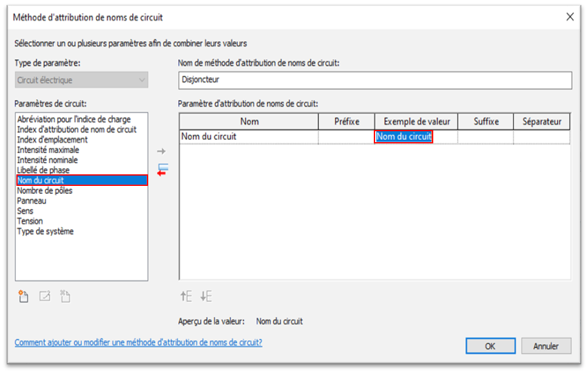588x373 pixels.
Task: Click the new parameter icon
Action: [24, 296]
